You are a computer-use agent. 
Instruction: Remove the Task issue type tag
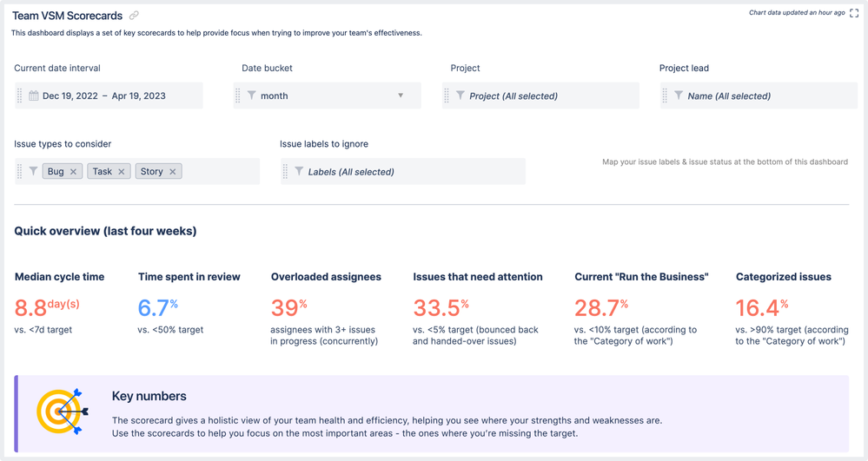pos(122,172)
